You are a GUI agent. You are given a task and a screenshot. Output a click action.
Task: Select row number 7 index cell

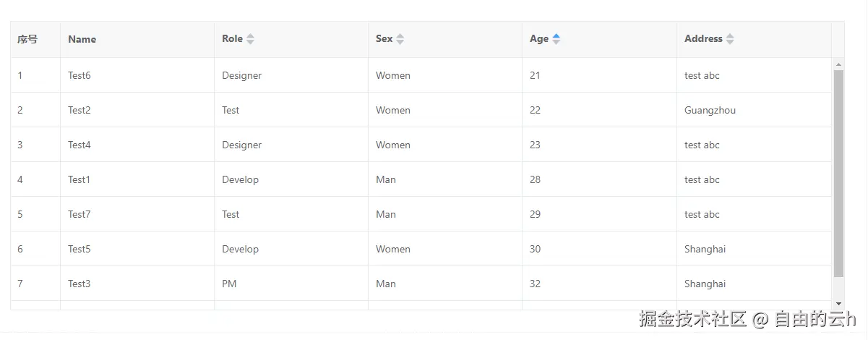(x=20, y=284)
